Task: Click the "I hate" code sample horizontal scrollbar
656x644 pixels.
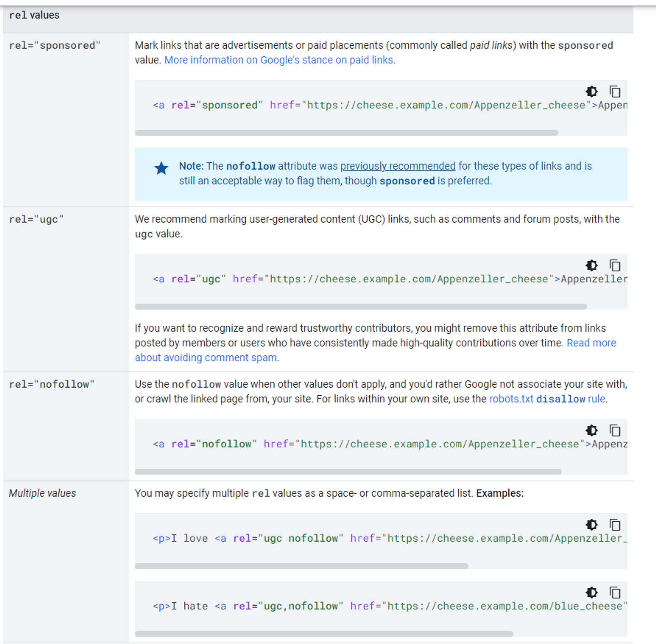Action: coord(324,634)
